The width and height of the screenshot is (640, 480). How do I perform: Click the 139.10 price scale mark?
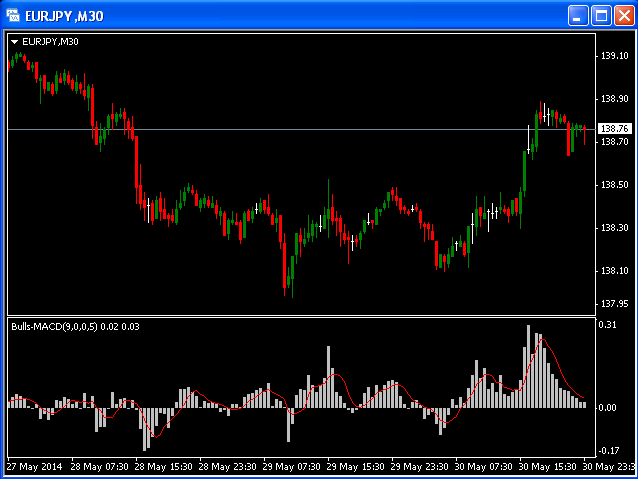point(614,56)
